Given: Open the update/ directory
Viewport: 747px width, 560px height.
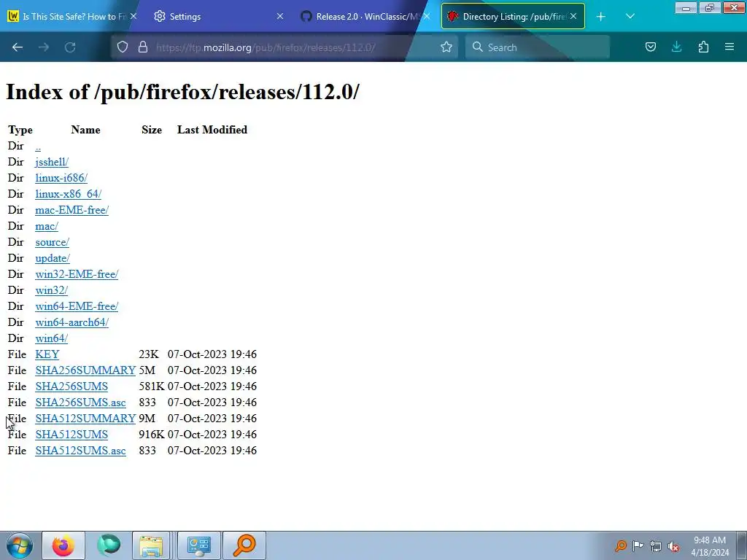Looking at the screenshot, I should pyautogui.click(x=53, y=258).
